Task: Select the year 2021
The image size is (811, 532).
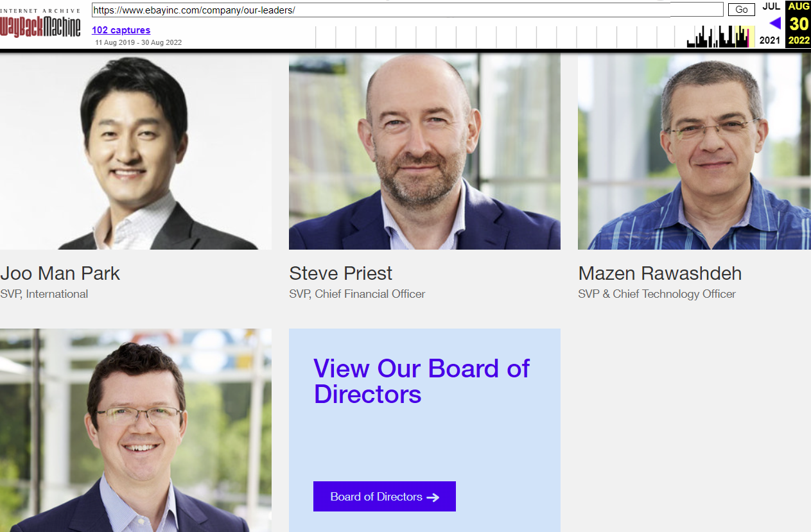Action: 770,40
